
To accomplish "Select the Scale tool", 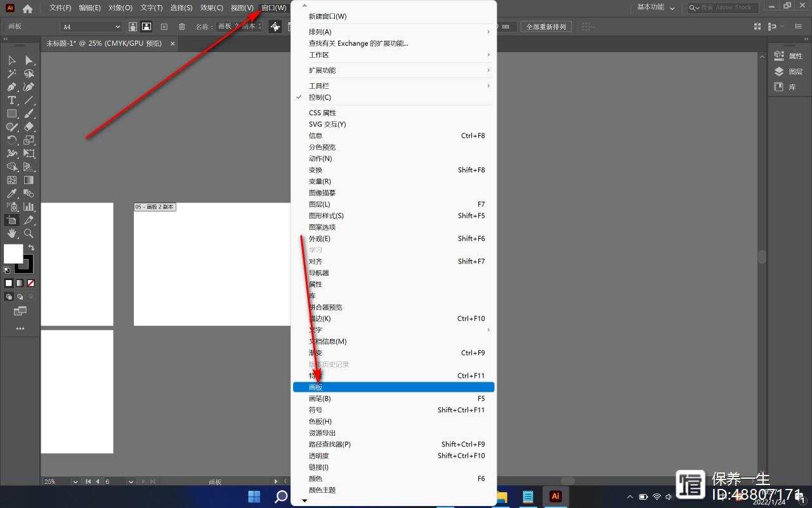I will tap(29, 140).
